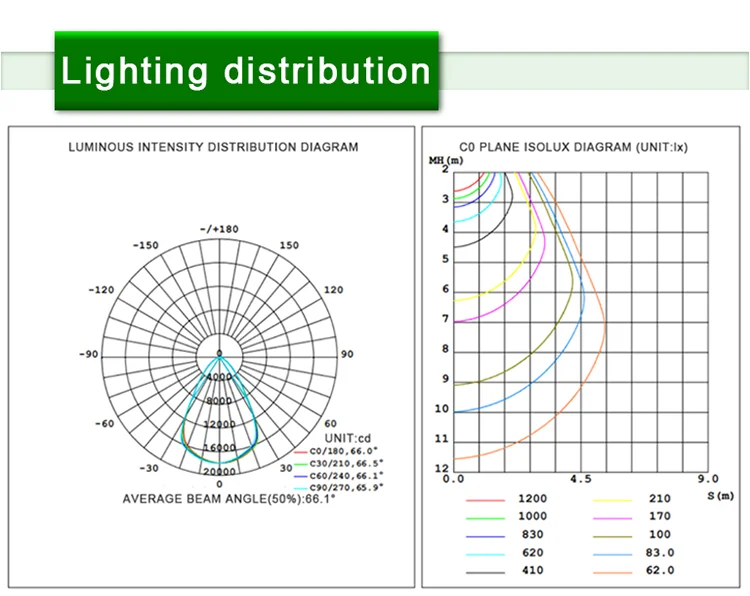Pick the magenta 170 lux legend line
The height and width of the screenshot is (596, 750).
click(x=612, y=516)
